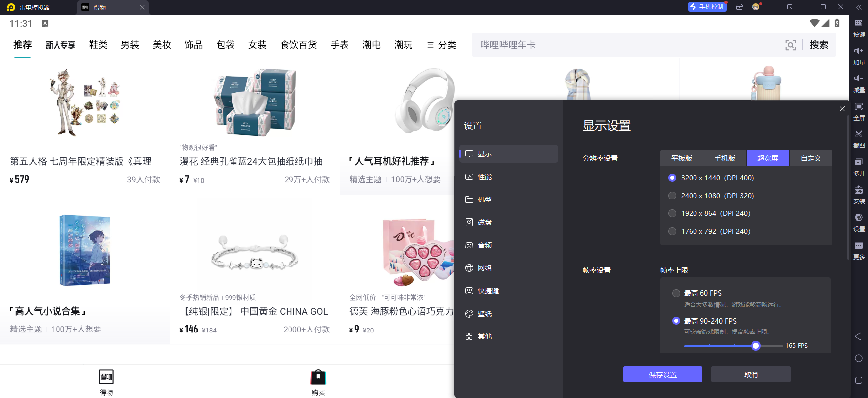Open the 壁纸 settings section
The height and width of the screenshot is (398, 868).
[509, 314]
